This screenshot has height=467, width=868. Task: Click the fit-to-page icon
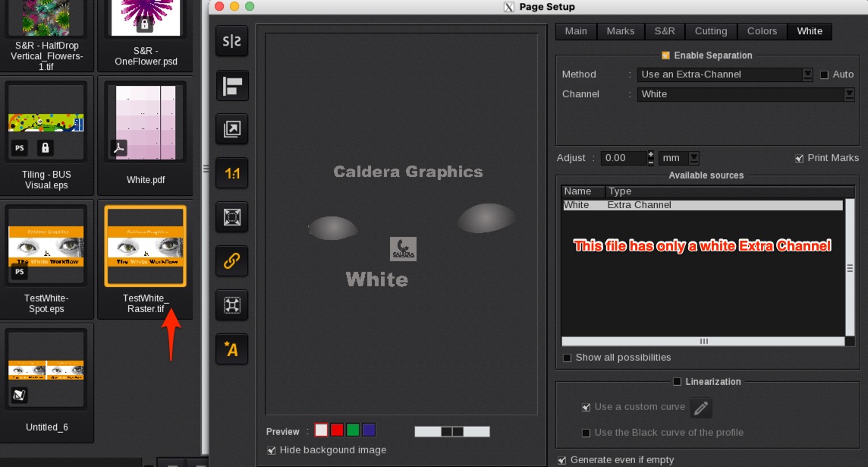tap(231, 217)
